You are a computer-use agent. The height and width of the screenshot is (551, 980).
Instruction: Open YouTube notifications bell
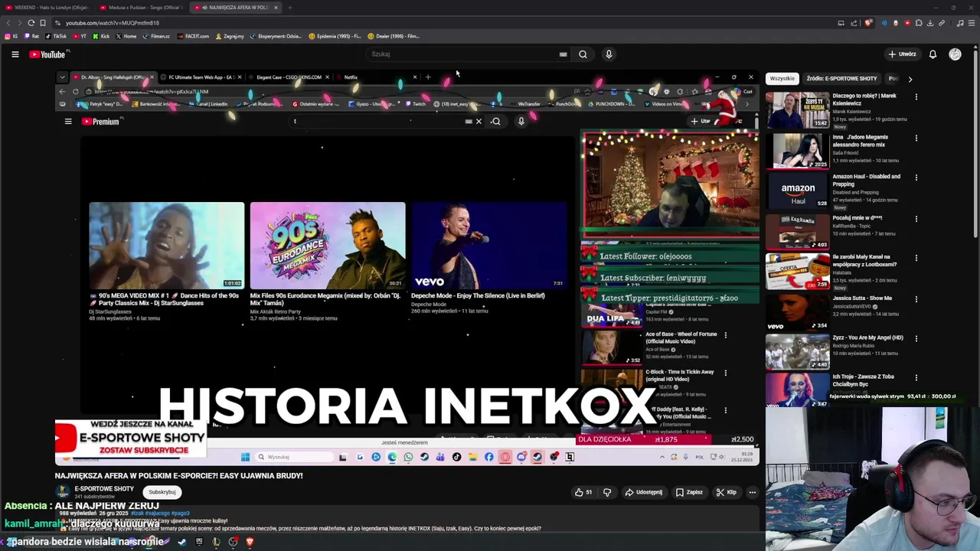pos(933,54)
